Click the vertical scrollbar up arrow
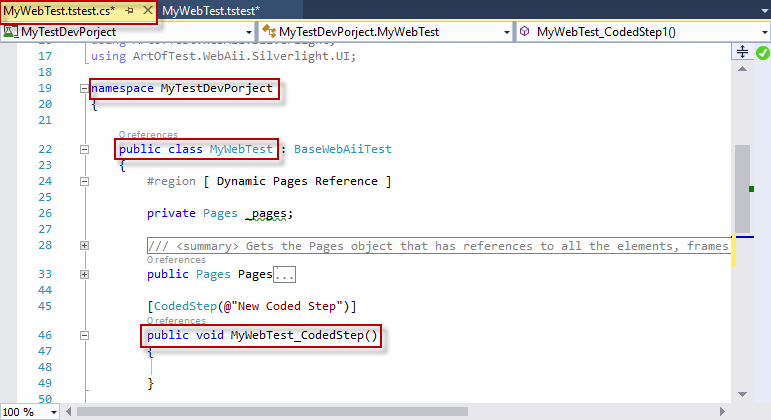 pyautogui.click(x=742, y=69)
